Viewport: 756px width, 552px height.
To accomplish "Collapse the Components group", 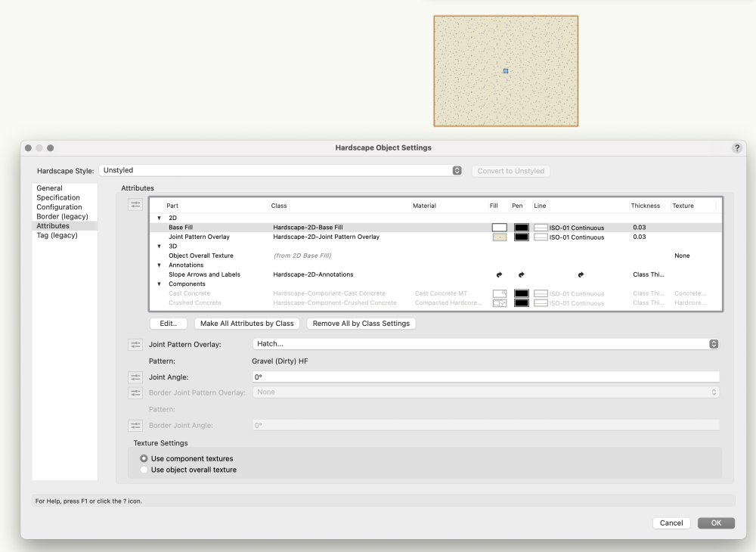I will click(x=160, y=284).
